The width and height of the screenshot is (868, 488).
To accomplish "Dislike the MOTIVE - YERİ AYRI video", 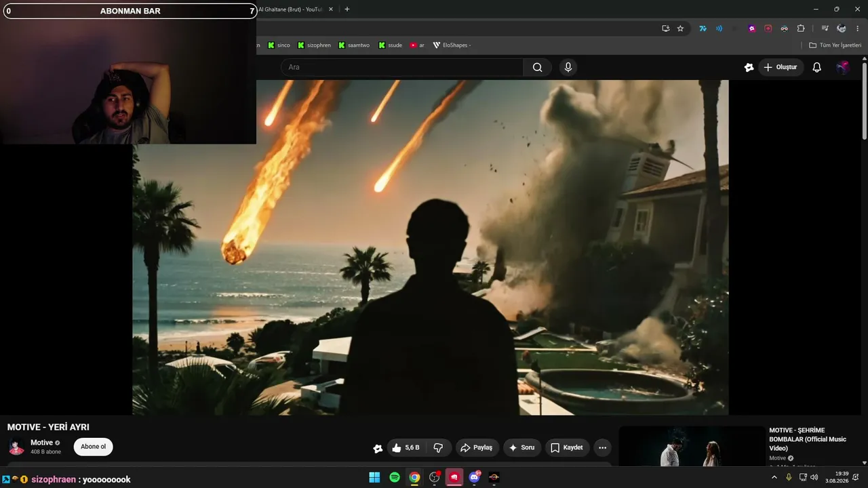I will [439, 448].
